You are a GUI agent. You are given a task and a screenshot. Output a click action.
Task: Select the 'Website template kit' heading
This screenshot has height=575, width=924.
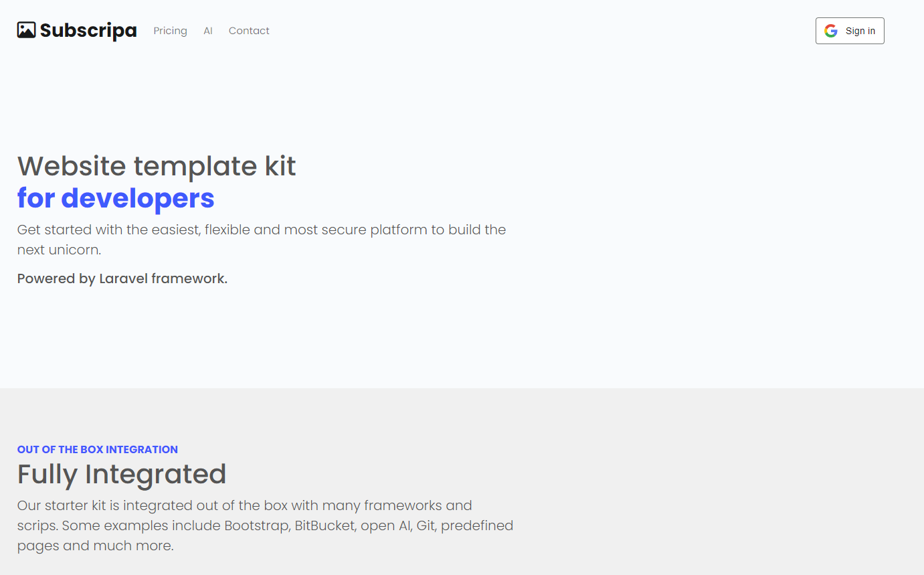pyautogui.click(x=157, y=166)
